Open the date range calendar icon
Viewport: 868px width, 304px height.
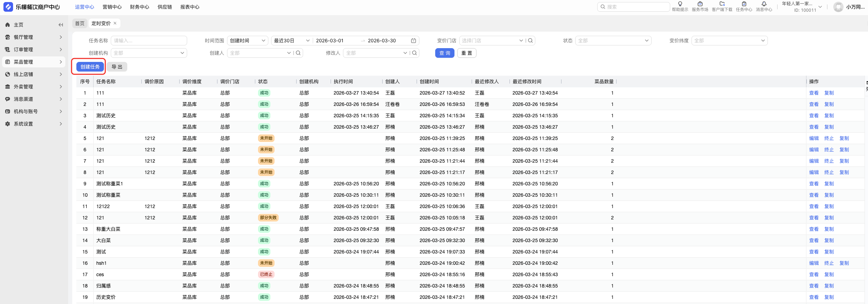pyautogui.click(x=414, y=41)
